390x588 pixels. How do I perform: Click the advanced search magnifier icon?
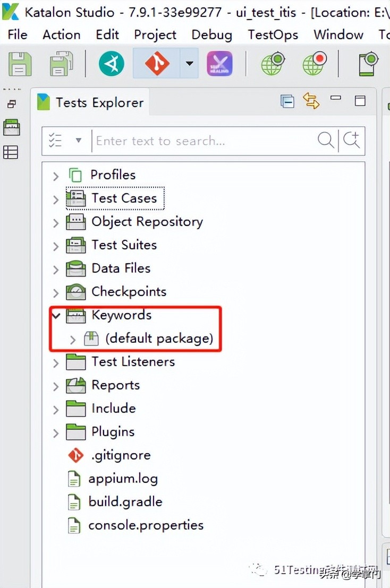[351, 140]
